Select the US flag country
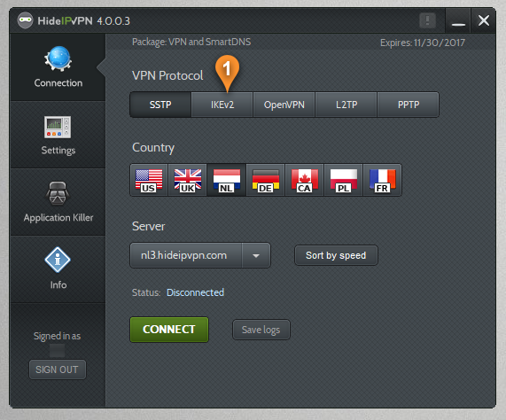This screenshot has width=506, height=420. tap(149, 180)
